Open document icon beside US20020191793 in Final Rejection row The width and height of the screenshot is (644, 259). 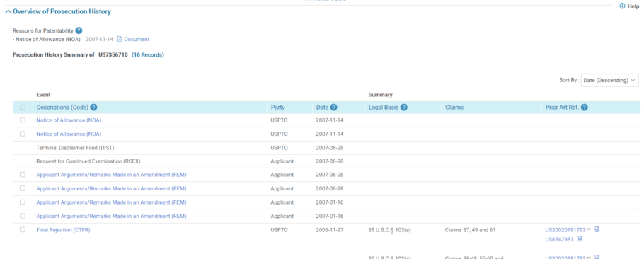(597, 229)
